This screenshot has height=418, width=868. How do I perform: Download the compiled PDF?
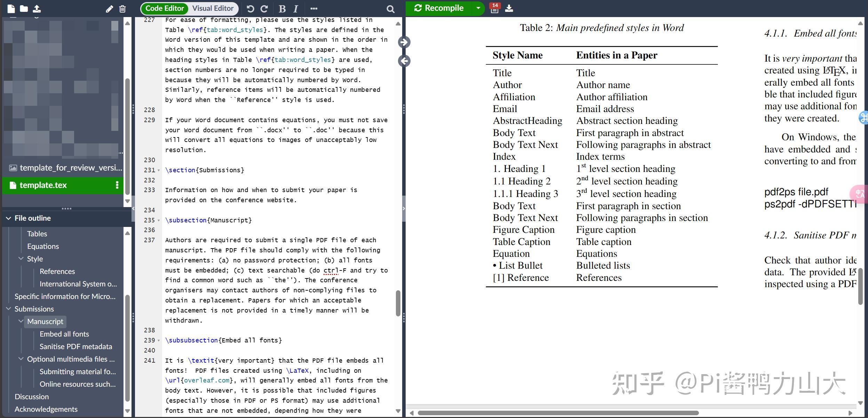(509, 8)
